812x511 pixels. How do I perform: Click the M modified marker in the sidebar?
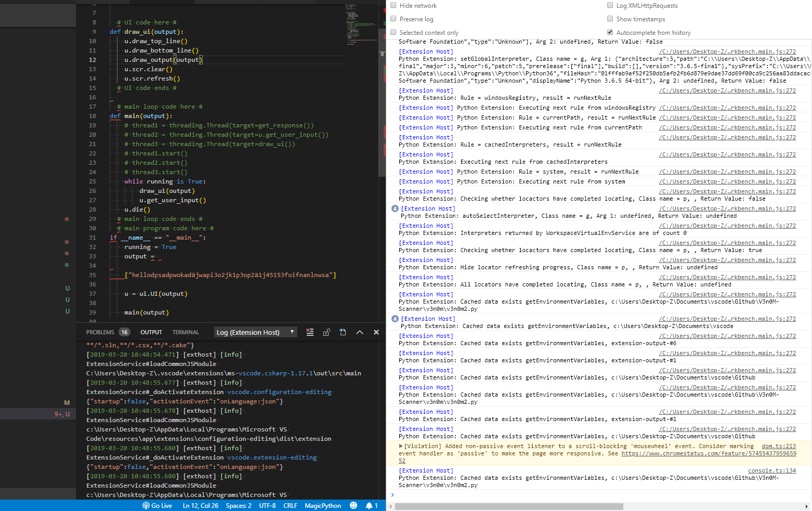coord(67,403)
